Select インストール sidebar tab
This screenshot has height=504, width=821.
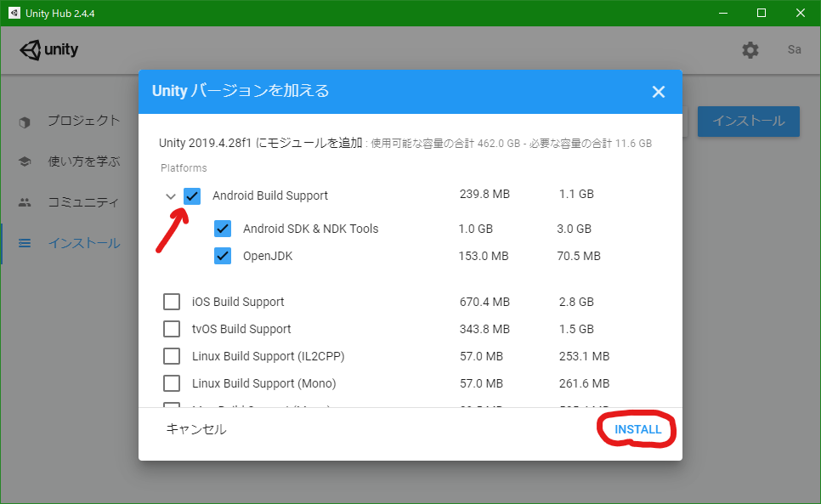coord(84,243)
